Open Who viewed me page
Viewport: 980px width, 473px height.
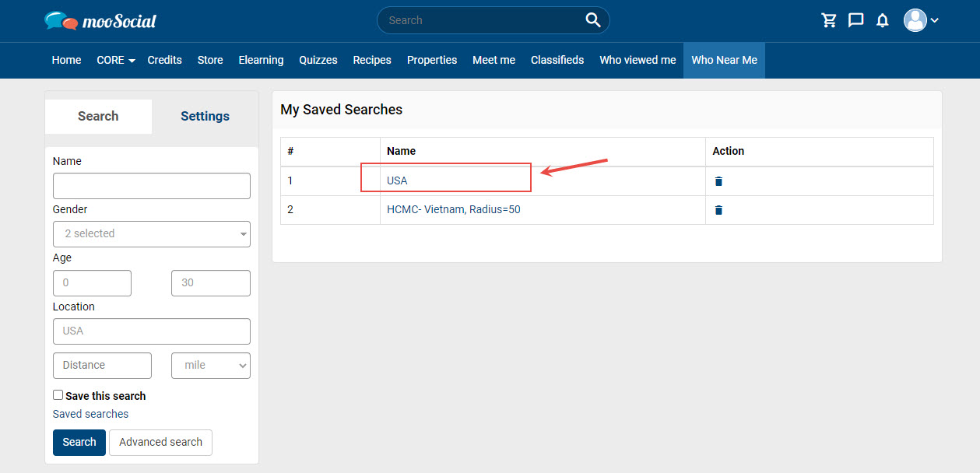pyautogui.click(x=638, y=60)
